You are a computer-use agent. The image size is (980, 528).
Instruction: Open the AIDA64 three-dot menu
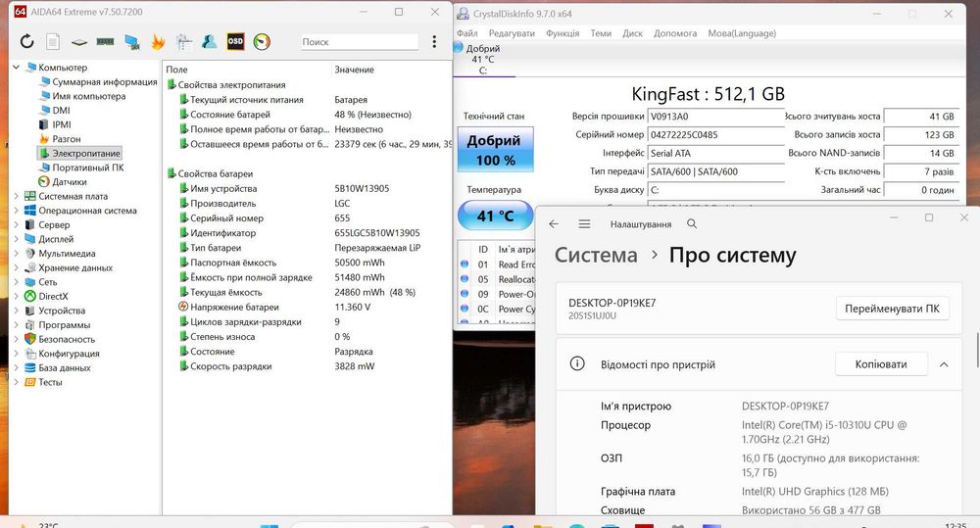pyautogui.click(x=434, y=42)
